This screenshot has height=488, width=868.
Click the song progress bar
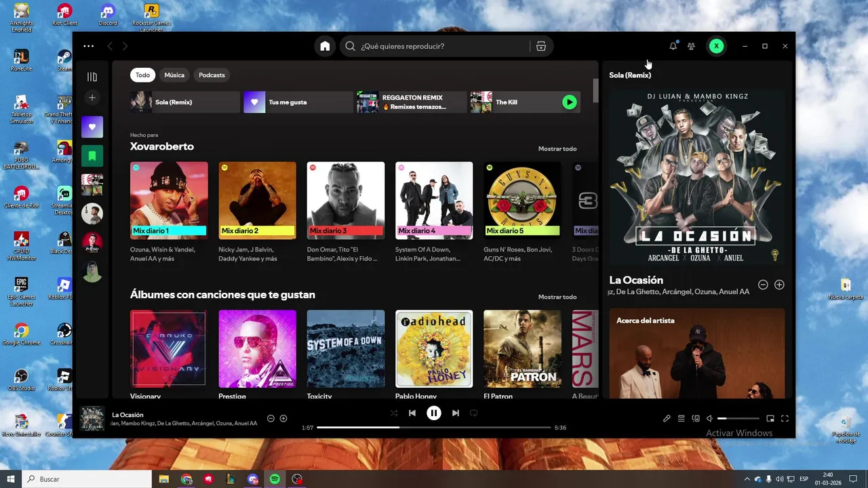pos(434,428)
